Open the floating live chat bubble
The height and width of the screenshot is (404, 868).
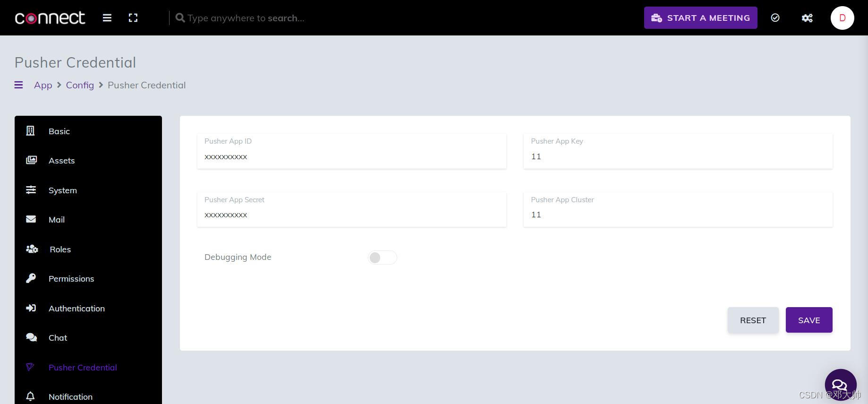coord(840,385)
